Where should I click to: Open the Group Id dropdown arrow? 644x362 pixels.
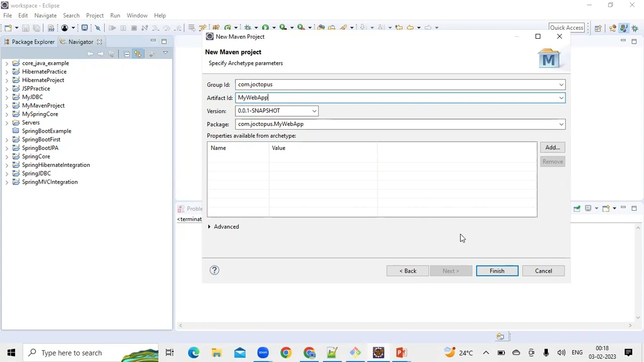point(561,84)
